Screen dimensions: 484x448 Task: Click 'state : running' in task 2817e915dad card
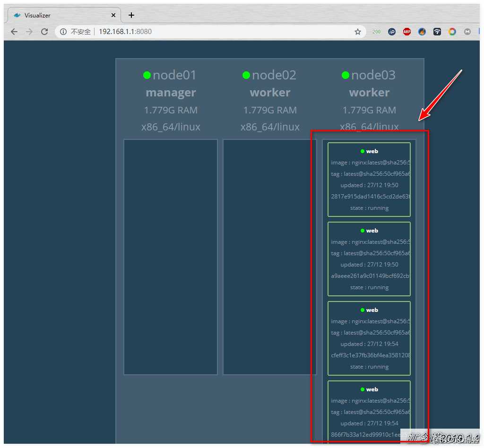(x=369, y=208)
